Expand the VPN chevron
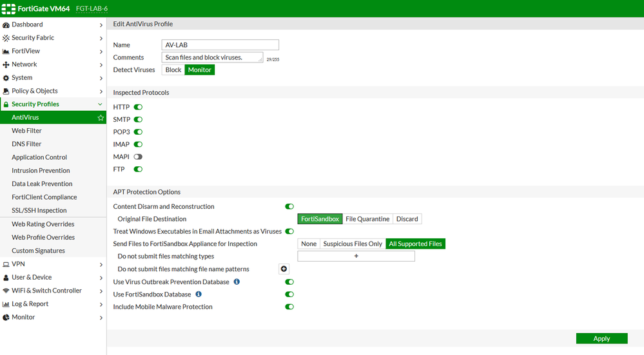This screenshot has height=355, width=644. click(x=101, y=264)
